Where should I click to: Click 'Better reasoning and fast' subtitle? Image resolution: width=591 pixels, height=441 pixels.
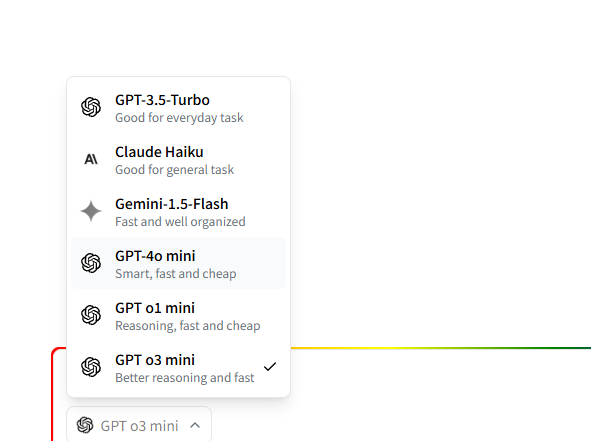185,378
